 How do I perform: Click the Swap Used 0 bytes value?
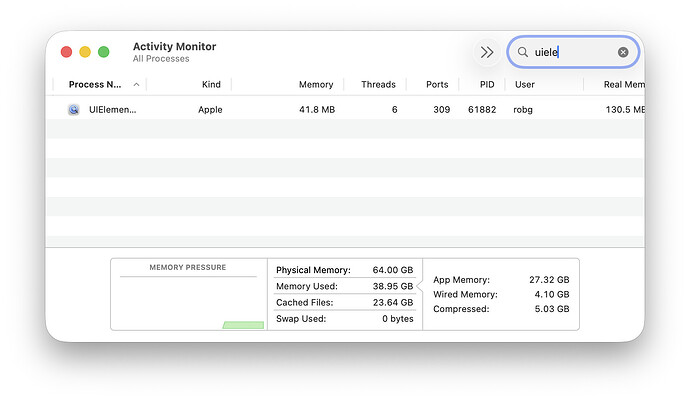point(398,319)
